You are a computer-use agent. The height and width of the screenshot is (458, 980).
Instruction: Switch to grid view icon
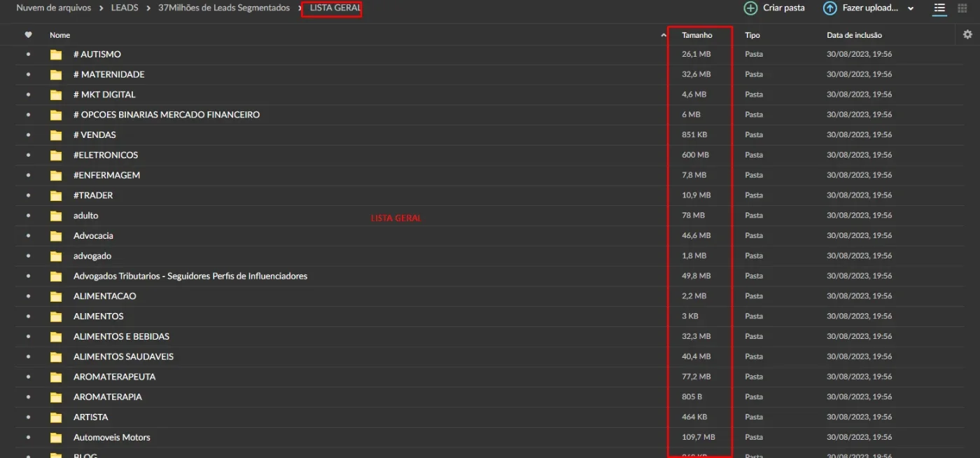click(962, 8)
